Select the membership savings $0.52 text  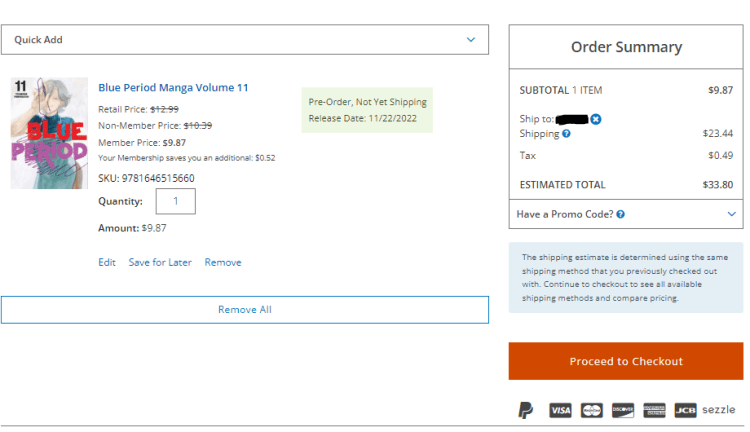187,158
